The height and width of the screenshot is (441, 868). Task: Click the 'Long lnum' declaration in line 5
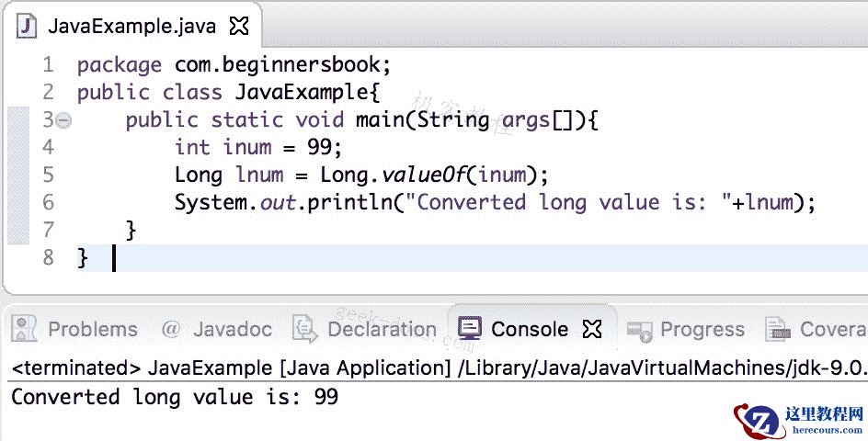click(x=229, y=175)
